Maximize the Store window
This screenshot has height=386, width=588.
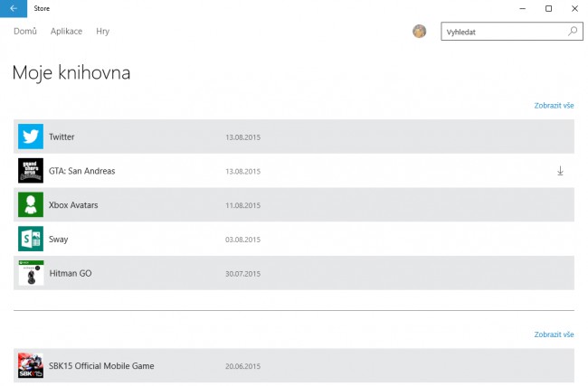(x=548, y=8)
